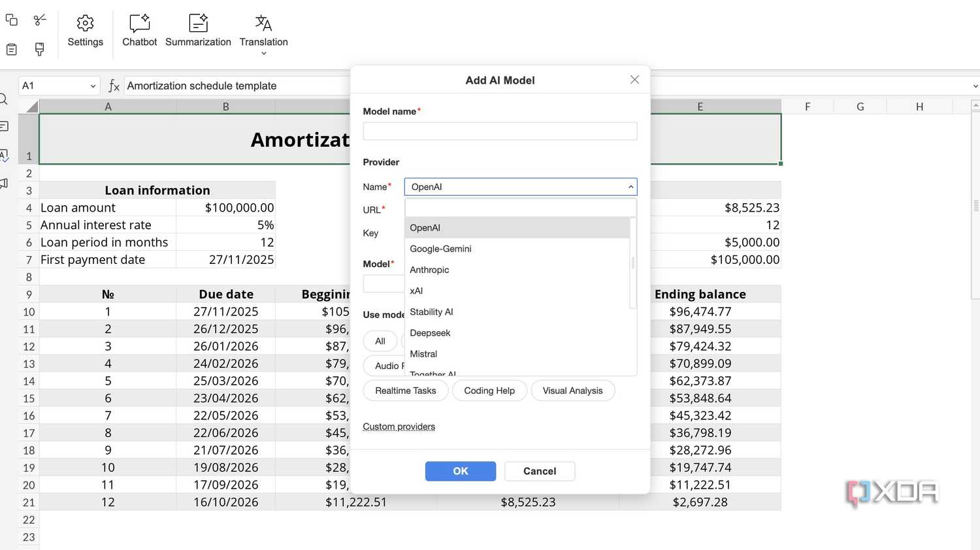The image size is (980, 550).
Task: Toggle the Coding Help chip
Action: tap(489, 391)
